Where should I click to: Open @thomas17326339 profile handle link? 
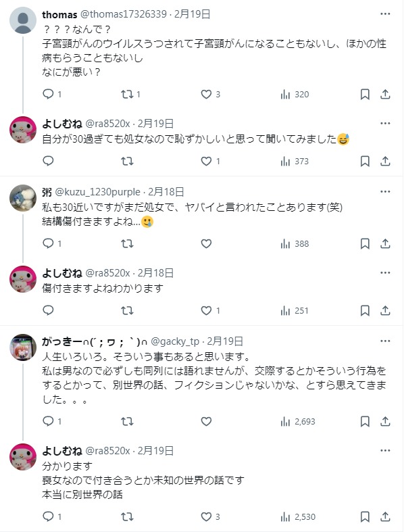(124, 14)
